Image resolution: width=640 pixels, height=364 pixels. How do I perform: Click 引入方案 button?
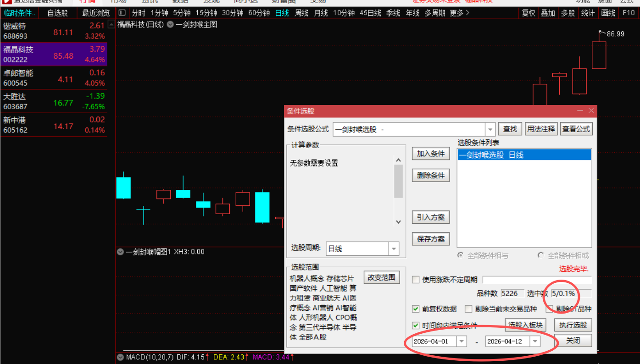[431, 217]
